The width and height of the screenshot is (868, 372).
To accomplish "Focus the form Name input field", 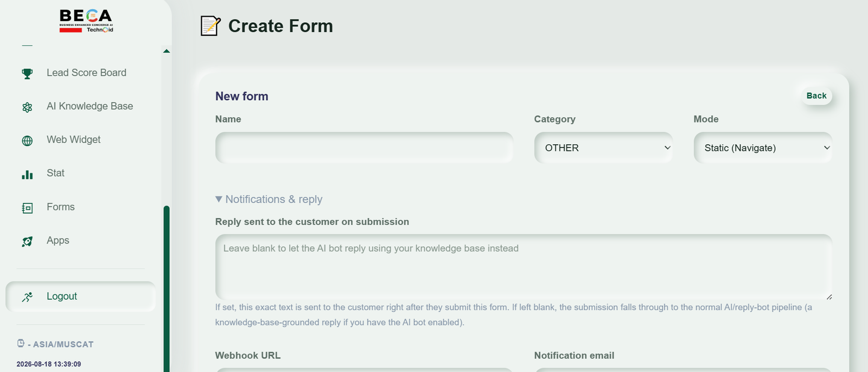I will 364,147.
